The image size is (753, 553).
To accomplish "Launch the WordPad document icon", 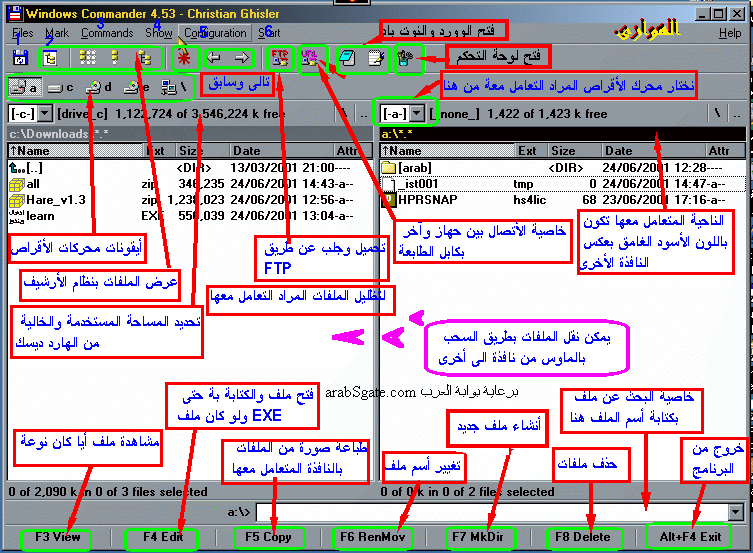I will pos(376,58).
